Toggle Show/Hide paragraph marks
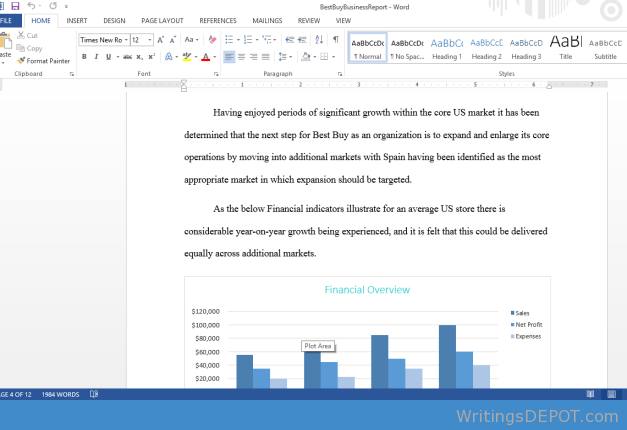 336,40
